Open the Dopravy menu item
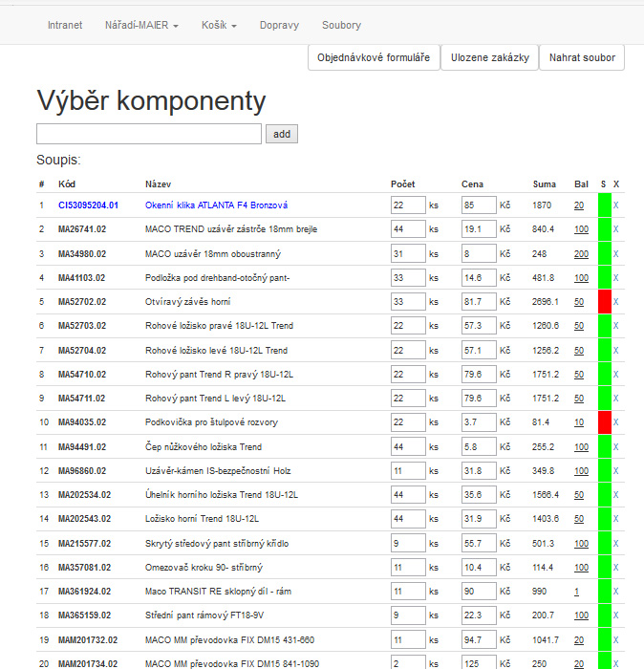 coord(279,25)
